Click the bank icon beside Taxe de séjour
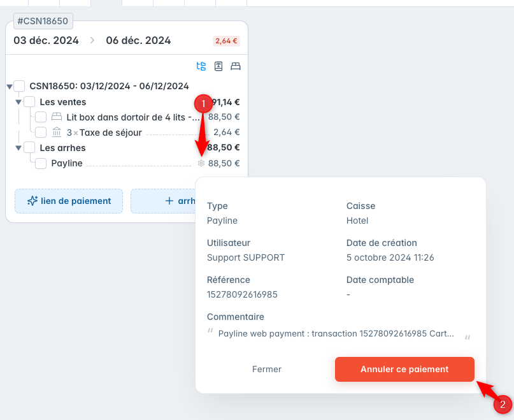 pos(57,132)
